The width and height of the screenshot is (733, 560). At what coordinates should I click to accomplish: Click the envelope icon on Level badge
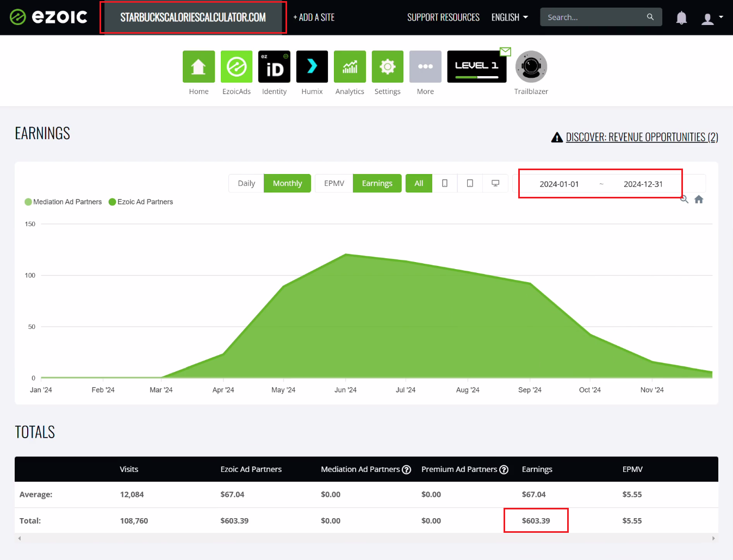click(x=506, y=52)
